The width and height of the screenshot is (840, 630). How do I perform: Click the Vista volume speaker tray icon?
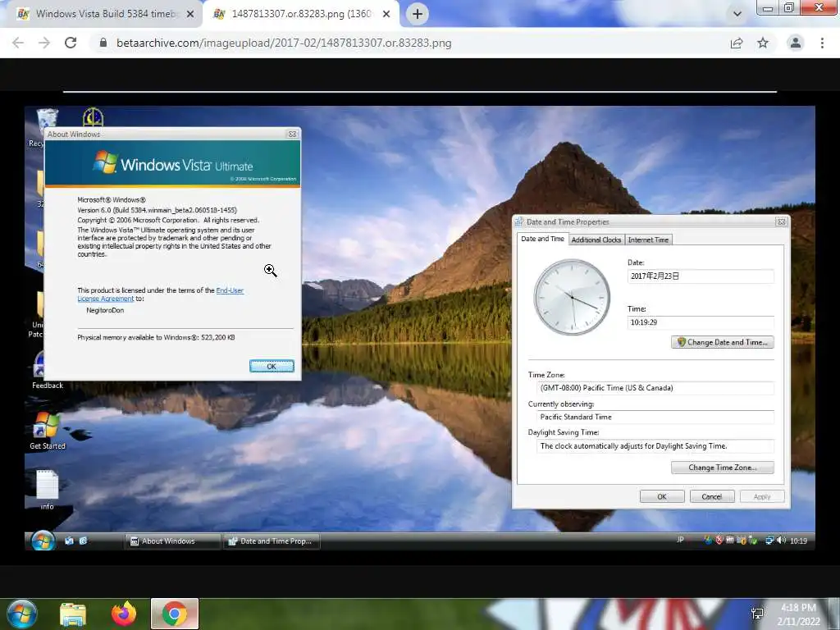click(x=781, y=541)
